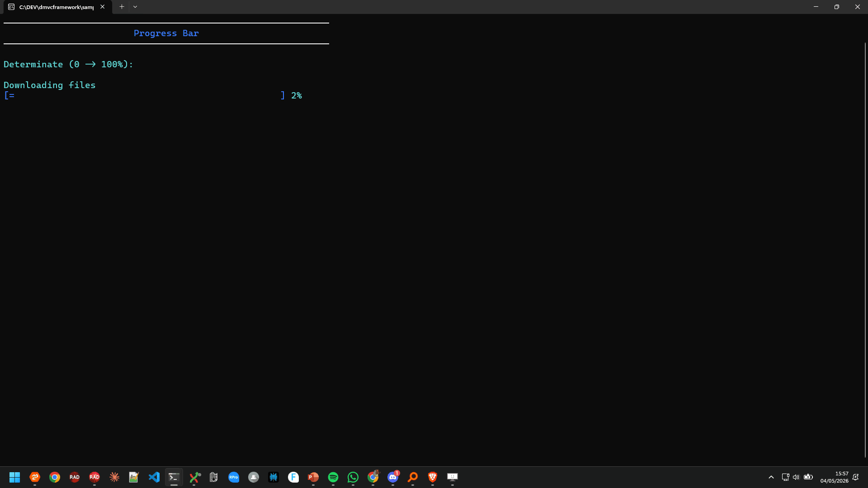The image size is (868, 488).
Task: Open the monitor display taskbar app
Action: [x=453, y=477]
